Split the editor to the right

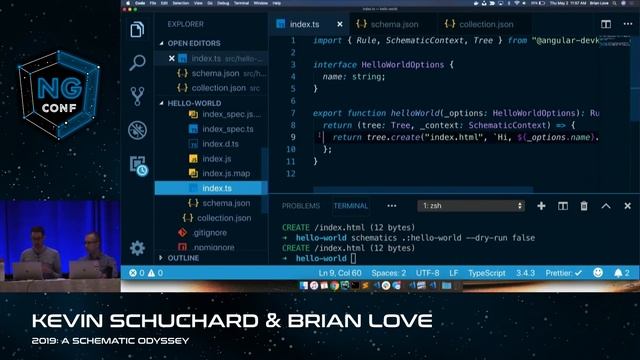pos(606,24)
